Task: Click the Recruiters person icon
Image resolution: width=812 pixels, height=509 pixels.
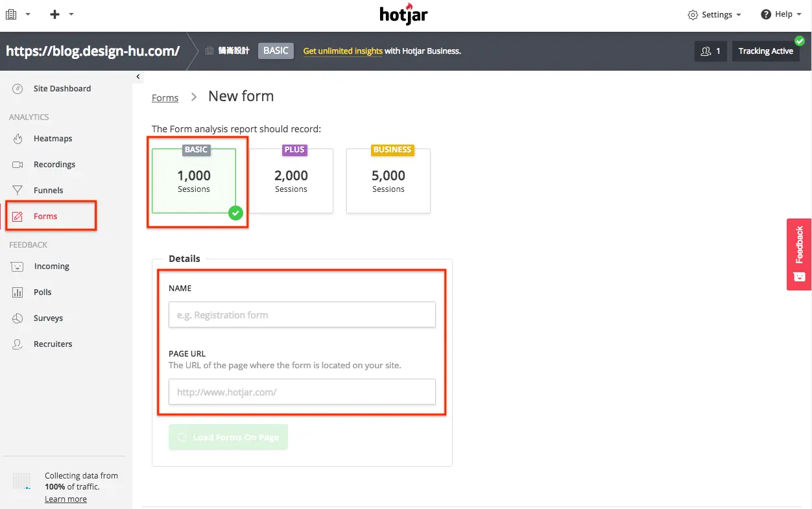Action: (18, 344)
